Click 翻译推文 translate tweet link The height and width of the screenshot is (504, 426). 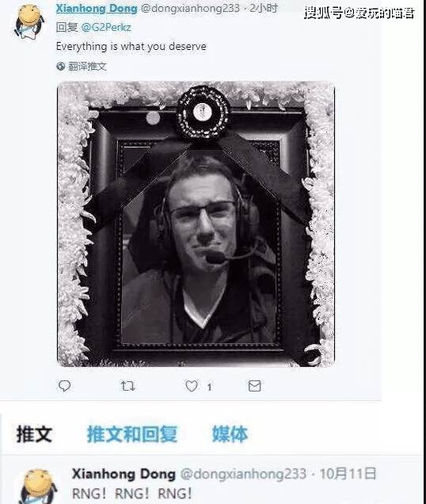pyautogui.click(x=87, y=67)
